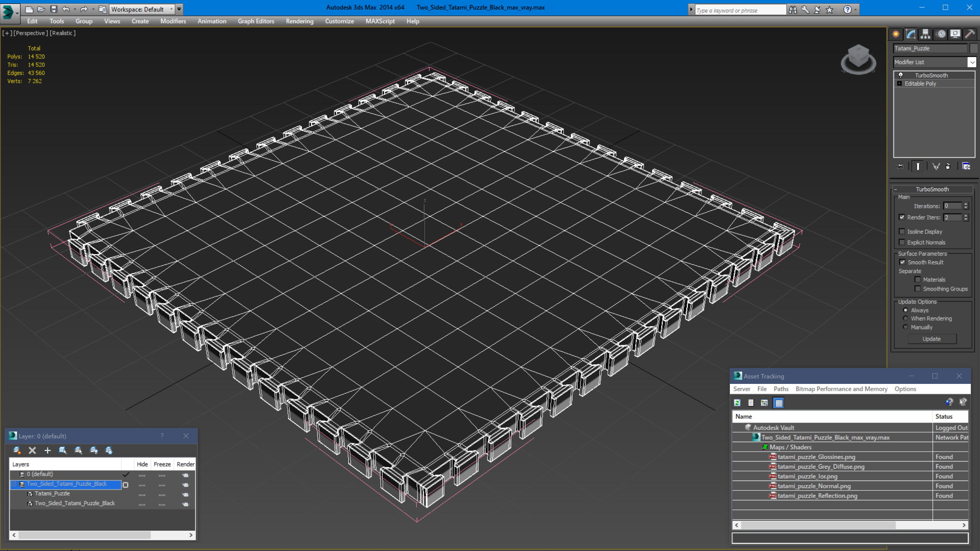The height and width of the screenshot is (551, 980).
Task: Open the Bitmap Performance and Memory menu
Action: tap(841, 389)
